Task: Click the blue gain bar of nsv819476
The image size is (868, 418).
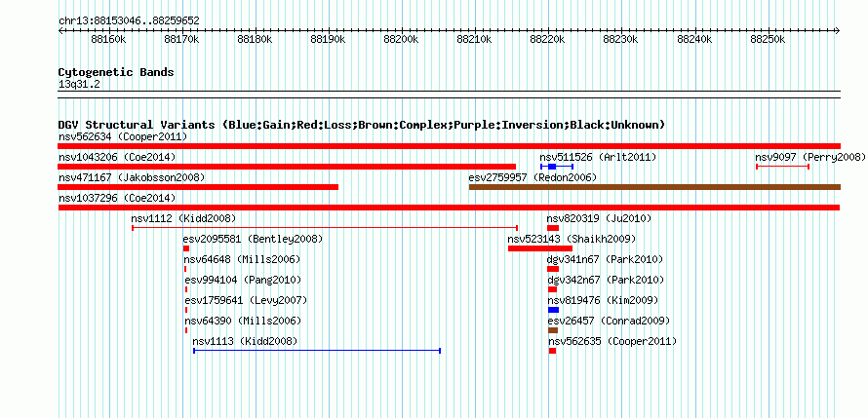Action: pos(554,310)
